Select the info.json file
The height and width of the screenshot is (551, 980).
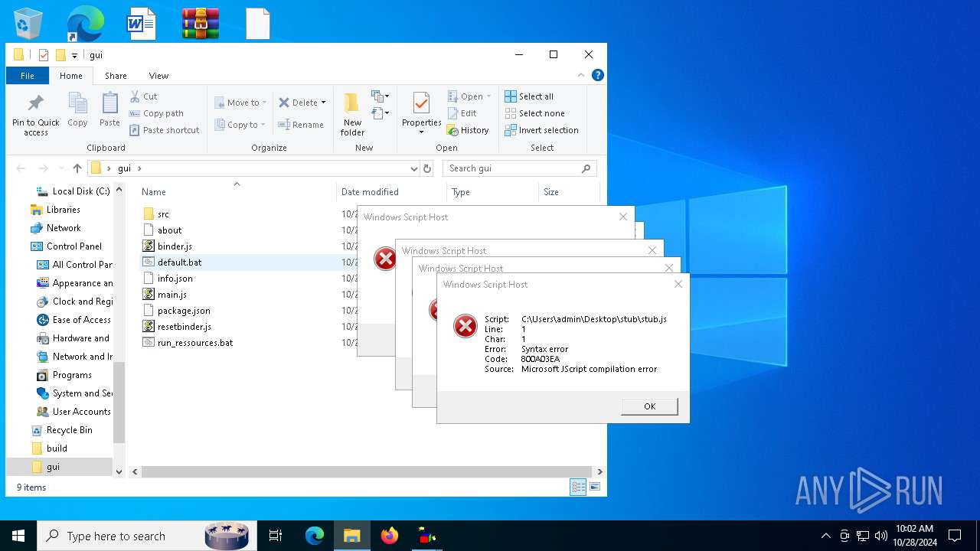pos(175,279)
